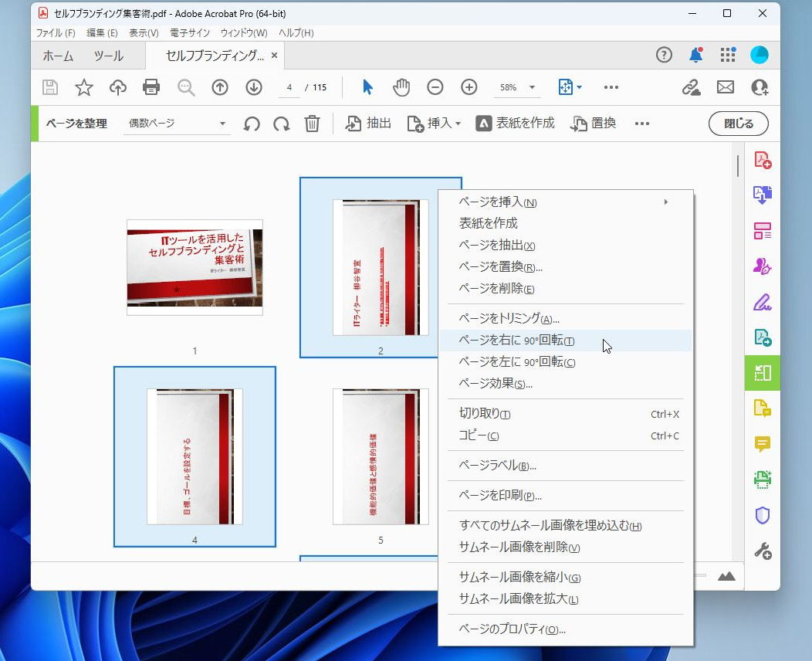812x661 pixels.
Task: Click the 表紙を作成 button
Action: coord(516,124)
